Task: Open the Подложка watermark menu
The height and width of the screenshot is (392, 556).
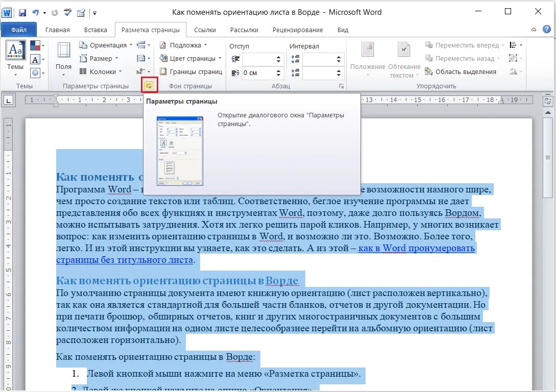Action: click(183, 45)
